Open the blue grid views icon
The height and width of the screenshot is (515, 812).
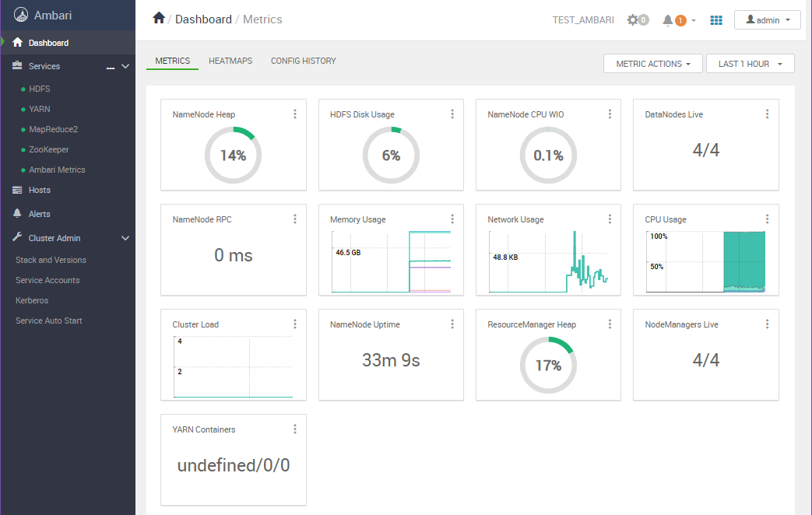coord(716,20)
